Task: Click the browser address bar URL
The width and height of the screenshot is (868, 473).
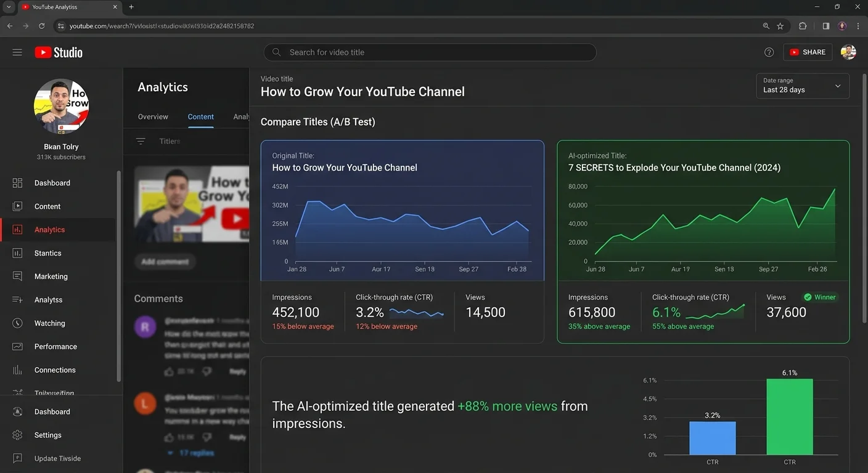Action: [162, 26]
